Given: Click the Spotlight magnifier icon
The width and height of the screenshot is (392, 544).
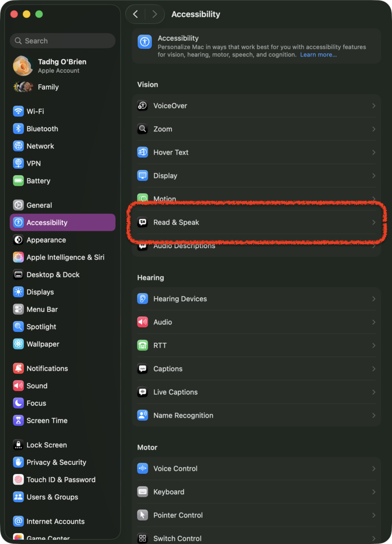Looking at the screenshot, I should click(x=18, y=327).
